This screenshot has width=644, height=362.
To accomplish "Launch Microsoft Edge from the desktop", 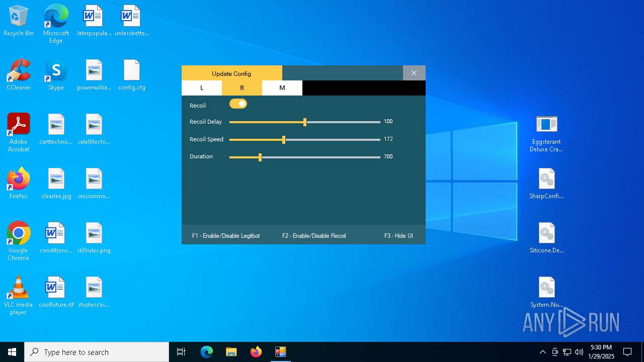I will tap(56, 24).
